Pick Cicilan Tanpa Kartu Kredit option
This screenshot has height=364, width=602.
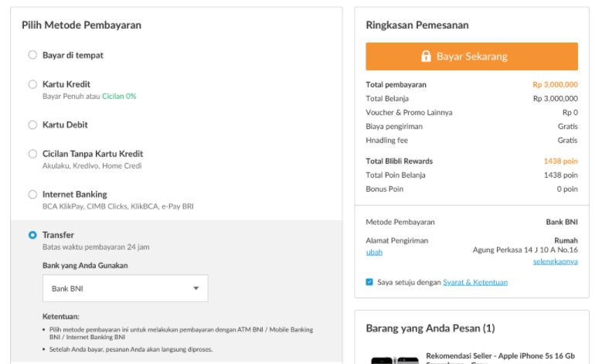click(x=32, y=154)
